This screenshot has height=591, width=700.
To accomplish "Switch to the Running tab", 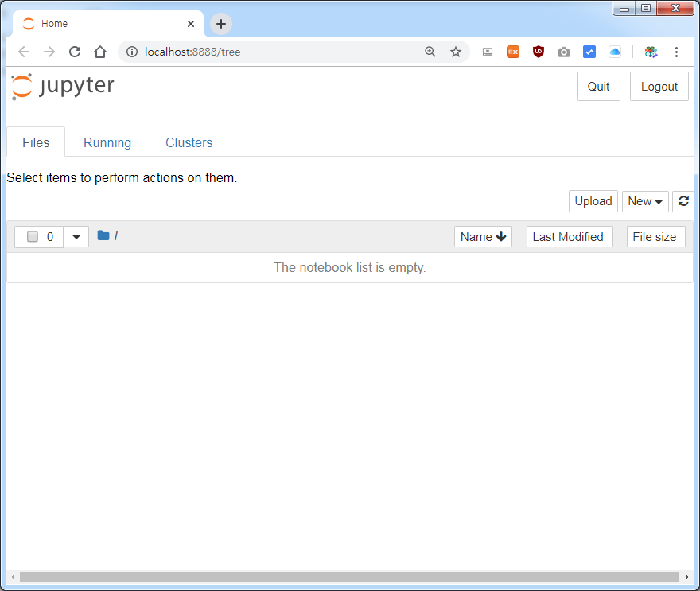I will pos(107,142).
